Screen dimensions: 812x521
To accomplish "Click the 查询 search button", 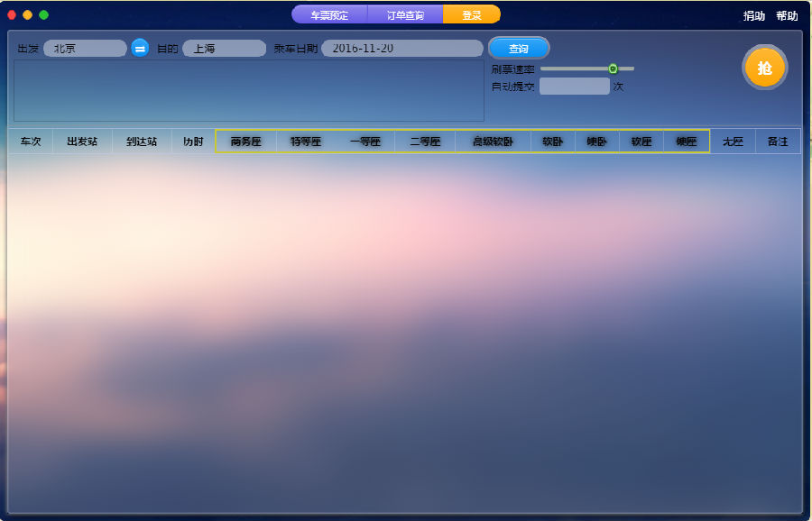I will pos(519,49).
